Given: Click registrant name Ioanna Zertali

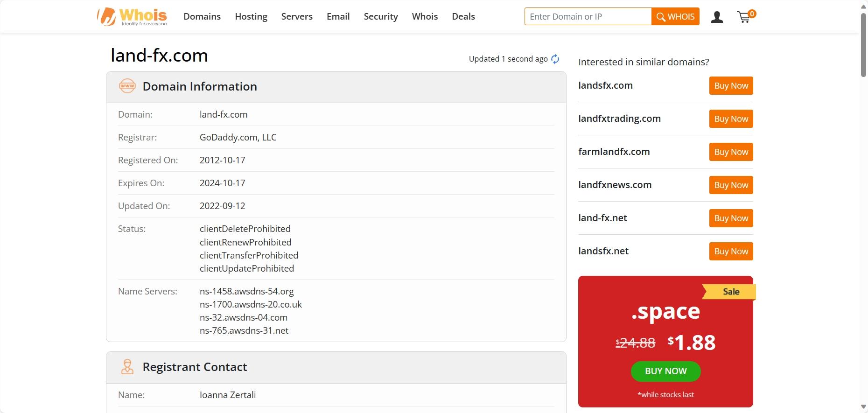Looking at the screenshot, I should click(228, 395).
